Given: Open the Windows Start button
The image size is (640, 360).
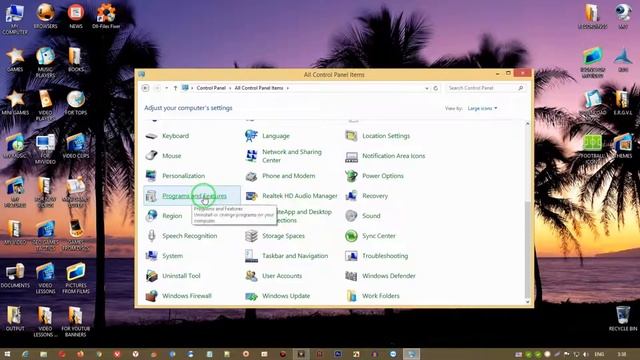Looking at the screenshot, I should (x=7, y=354).
